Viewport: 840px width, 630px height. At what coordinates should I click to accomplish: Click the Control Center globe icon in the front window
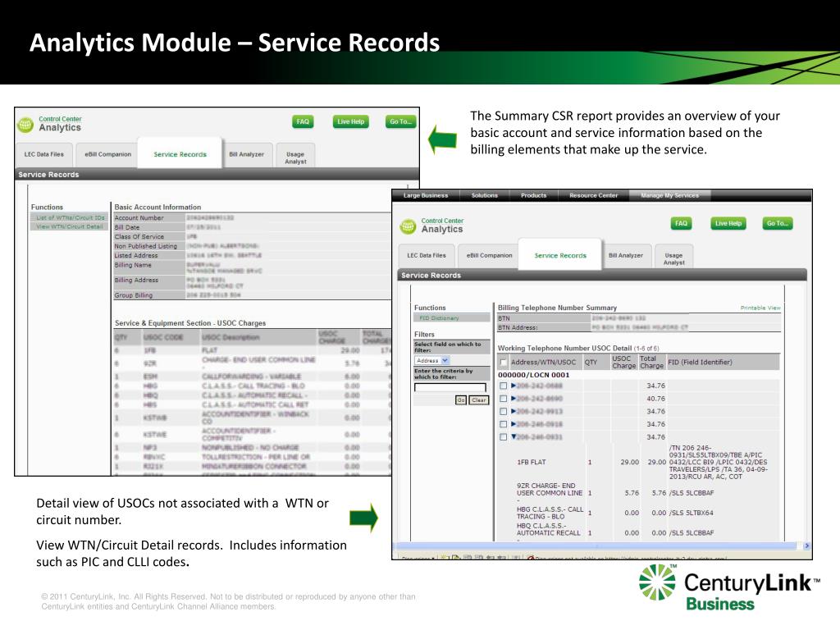pyautogui.click(x=408, y=226)
